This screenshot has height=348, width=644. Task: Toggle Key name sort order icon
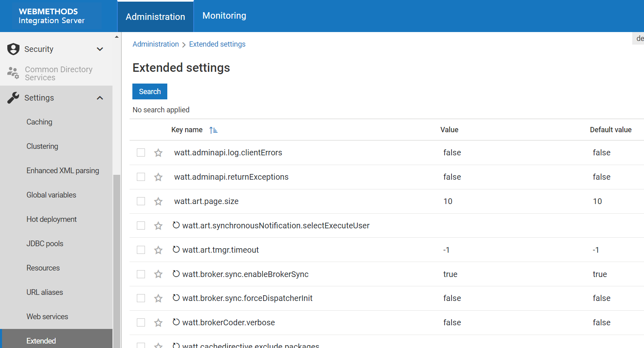pyautogui.click(x=213, y=130)
